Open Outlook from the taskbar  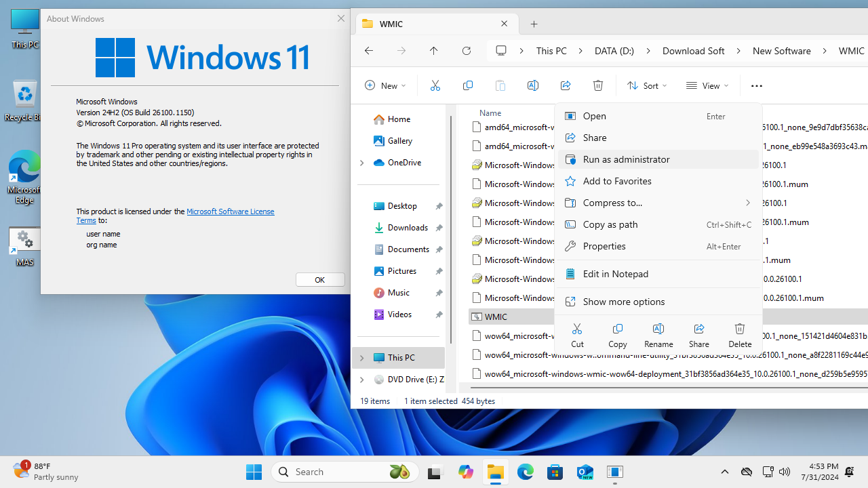pos(585,472)
